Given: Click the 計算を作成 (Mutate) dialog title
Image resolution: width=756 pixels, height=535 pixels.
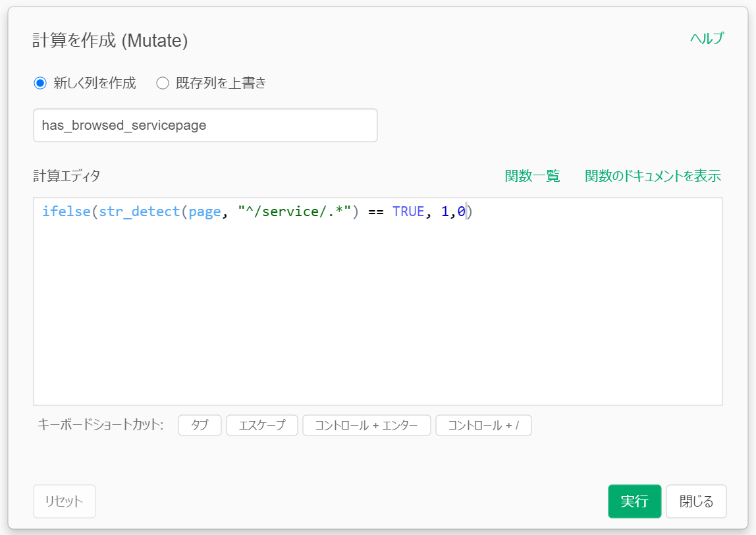Looking at the screenshot, I should 110,41.
